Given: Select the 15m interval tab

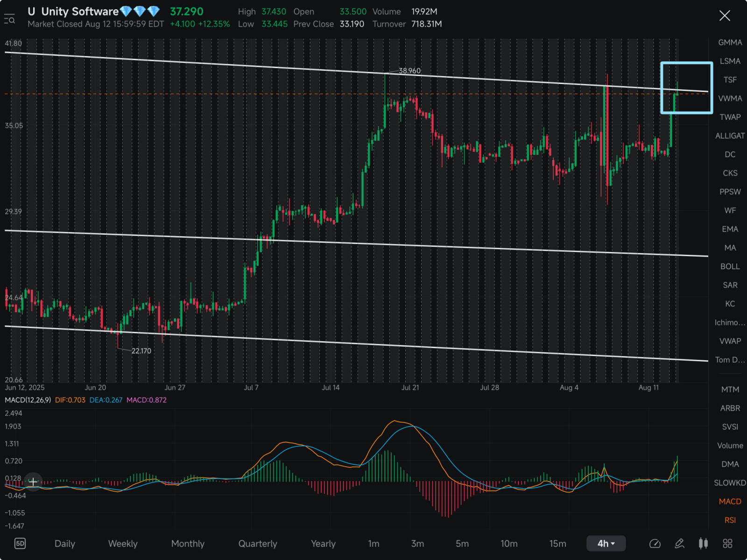Looking at the screenshot, I should (x=557, y=543).
